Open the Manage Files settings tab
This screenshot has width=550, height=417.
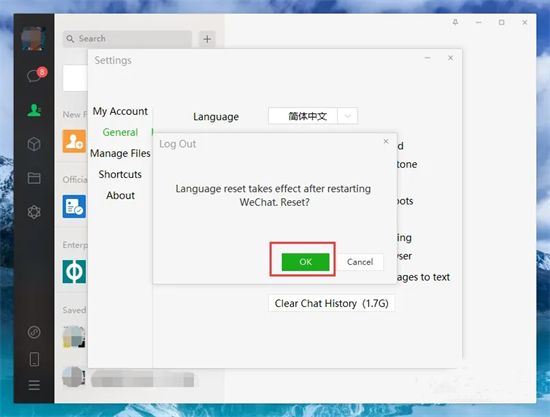click(120, 153)
